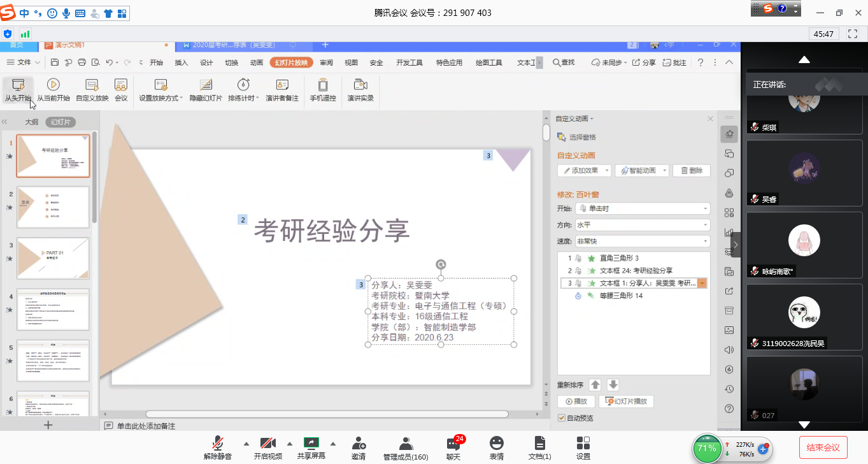Open 管理成员 participant list
The width and height of the screenshot is (868, 464).
(406, 444)
